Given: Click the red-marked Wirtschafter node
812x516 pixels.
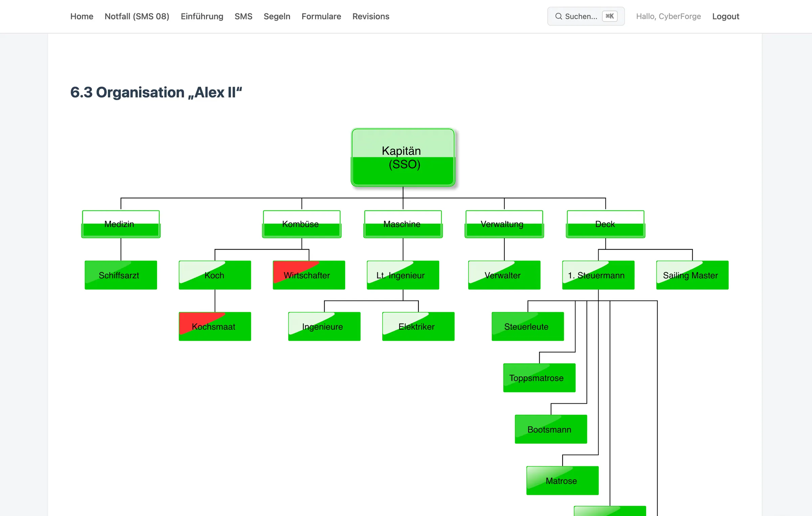Looking at the screenshot, I should [x=309, y=275].
